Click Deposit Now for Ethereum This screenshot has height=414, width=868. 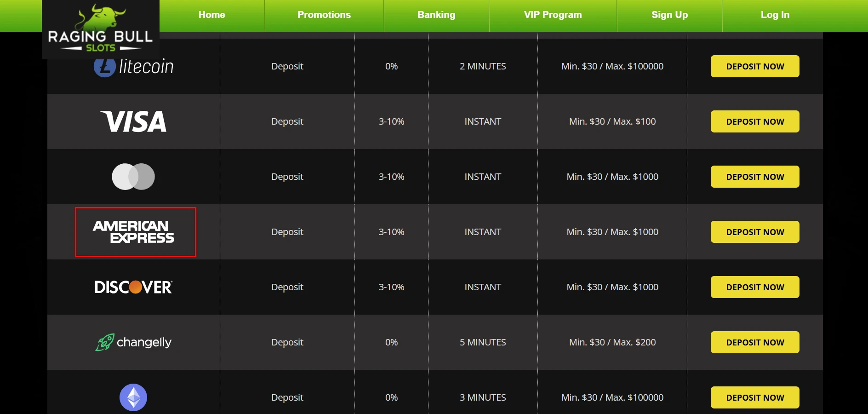[x=755, y=397]
